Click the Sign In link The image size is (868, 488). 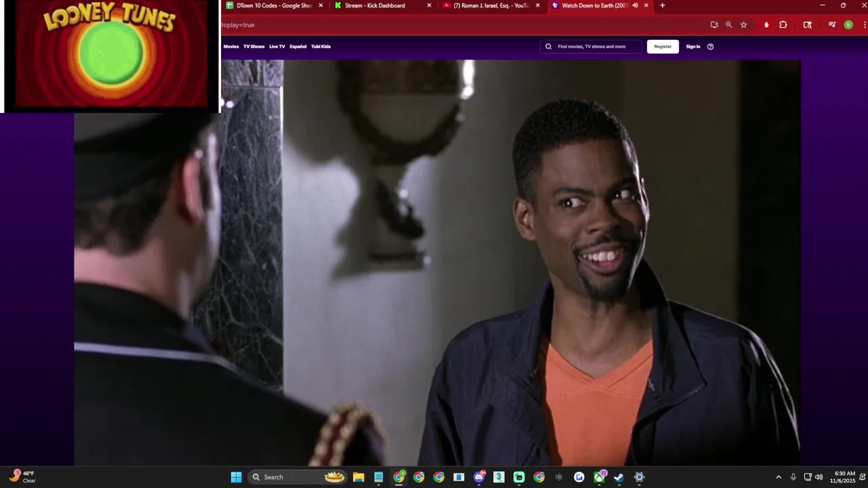(x=693, y=47)
